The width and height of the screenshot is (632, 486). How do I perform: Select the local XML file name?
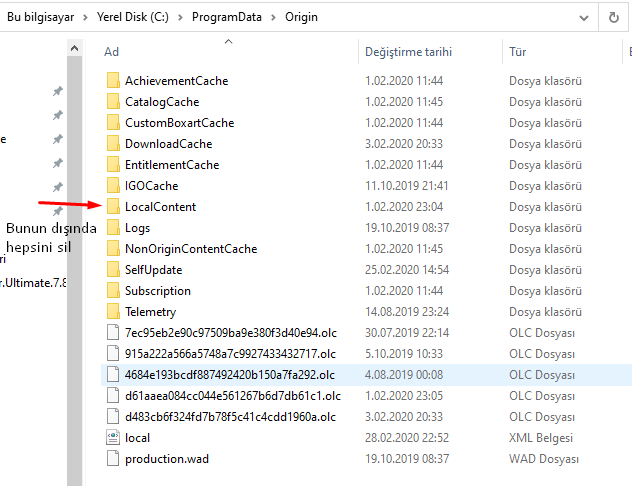coord(137,437)
